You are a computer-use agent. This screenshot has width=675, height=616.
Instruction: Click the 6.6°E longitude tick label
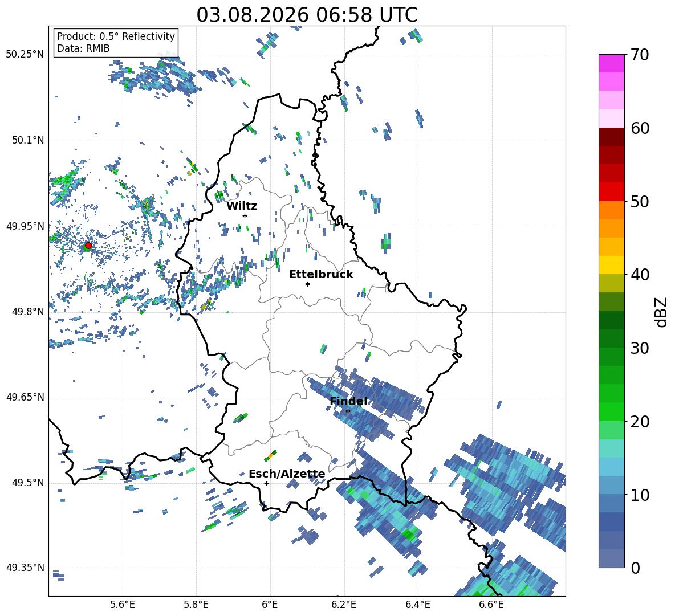pyautogui.click(x=491, y=605)
